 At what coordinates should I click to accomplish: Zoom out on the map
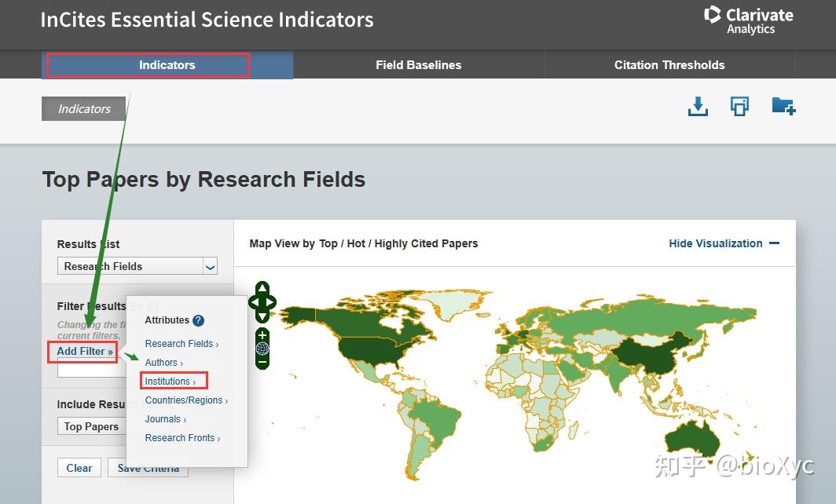click(262, 362)
